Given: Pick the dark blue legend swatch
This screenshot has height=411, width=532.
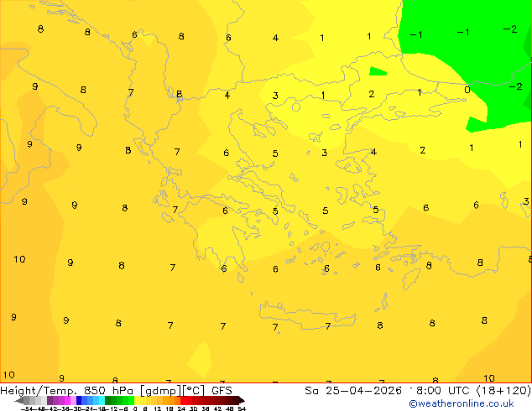Looking at the screenshot, I should point(79,400).
